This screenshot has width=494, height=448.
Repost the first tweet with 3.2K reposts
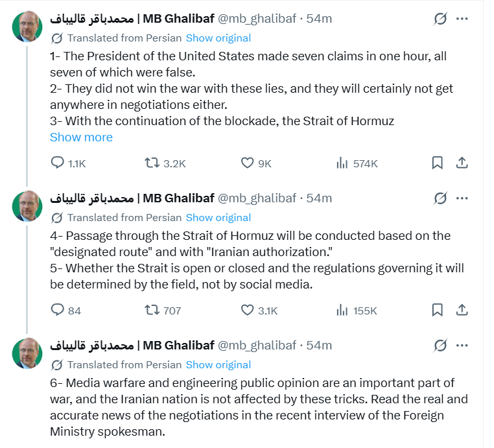click(x=152, y=163)
